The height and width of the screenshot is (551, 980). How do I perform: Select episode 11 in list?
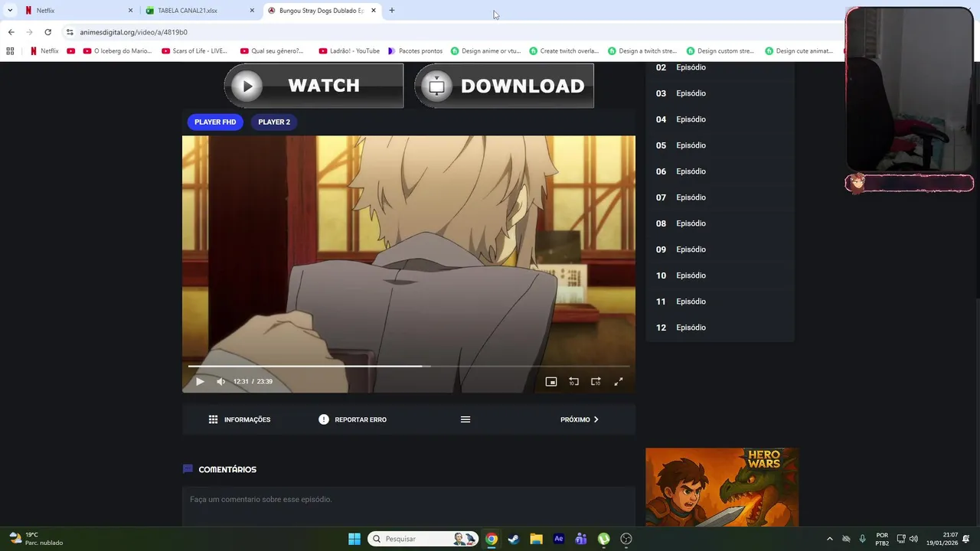pos(720,302)
